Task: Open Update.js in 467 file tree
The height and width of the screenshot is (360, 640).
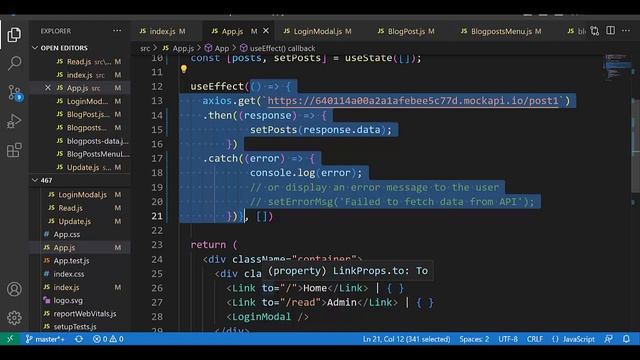Action: (x=80, y=221)
